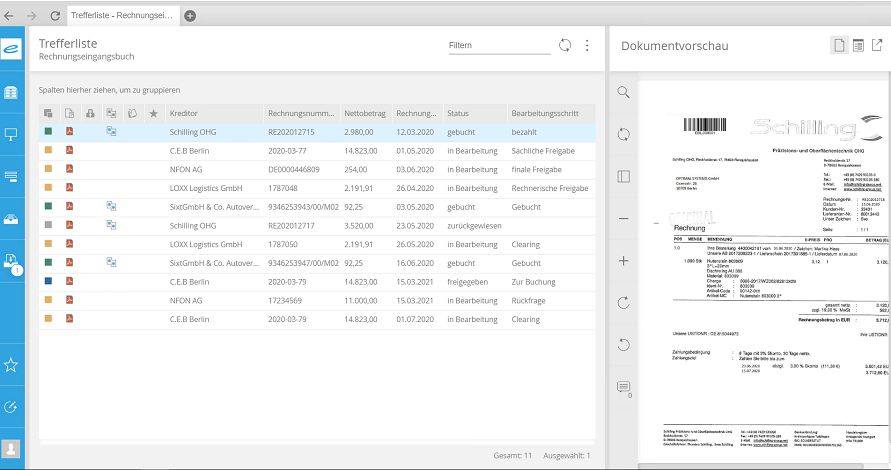891x470 pixels.
Task: Open comments icon in preview toolbar
Action: (x=624, y=389)
